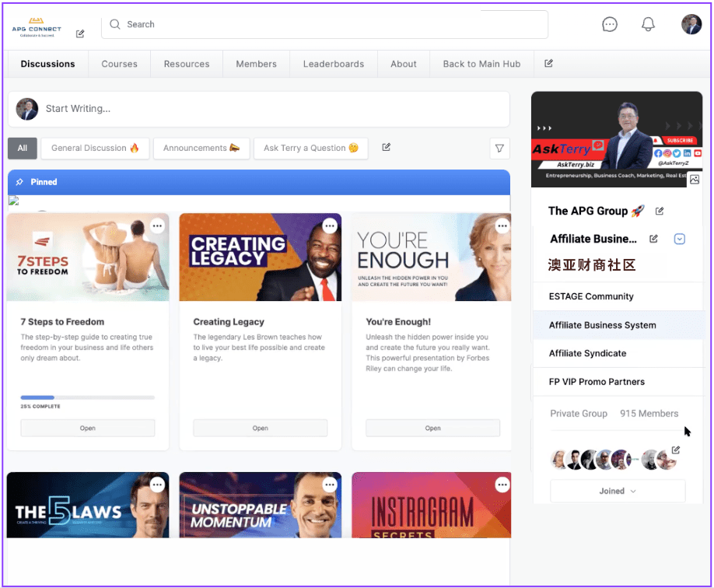Image resolution: width=714 pixels, height=588 pixels.
Task: Filter by Announcements category
Action: click(201, 148)
